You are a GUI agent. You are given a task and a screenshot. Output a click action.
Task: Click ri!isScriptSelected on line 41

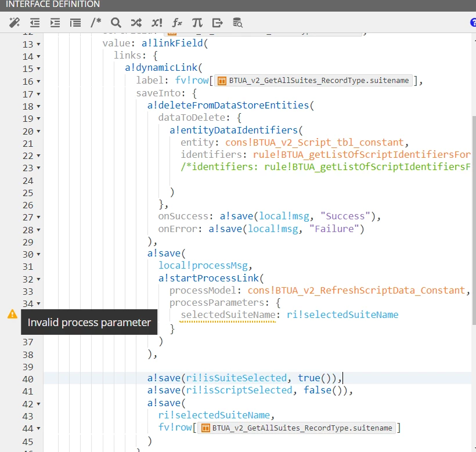[x=239, y=390]
